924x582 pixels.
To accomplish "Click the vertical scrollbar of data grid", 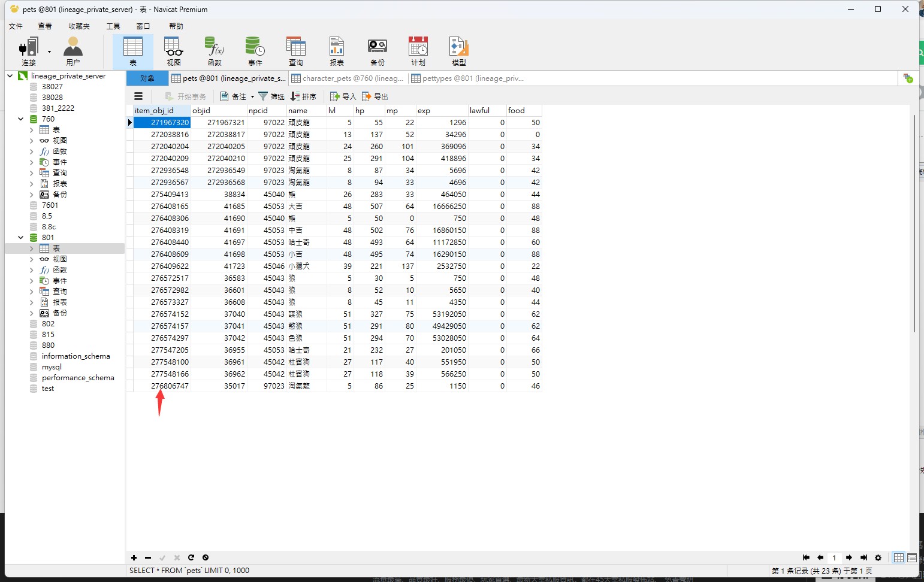I will tap(914, 223).
